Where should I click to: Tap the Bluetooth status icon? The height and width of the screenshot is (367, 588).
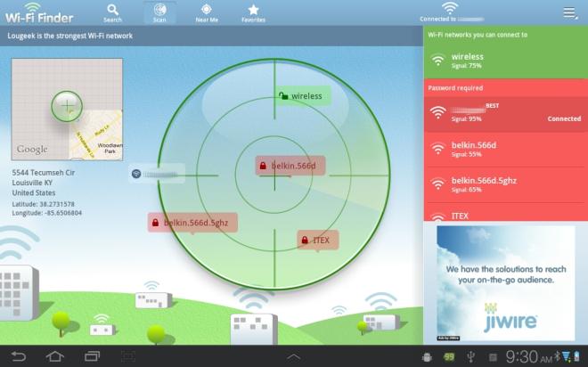pyautogui.click(x=557, y=355)
